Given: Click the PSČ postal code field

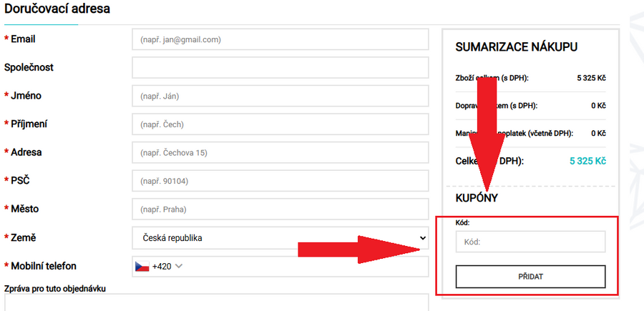Looking at the screenshot, I should tap(280, 181).
